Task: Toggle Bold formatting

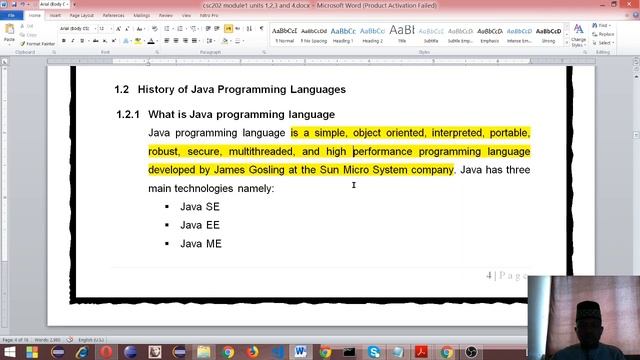Action: click(x=64, y=41)
